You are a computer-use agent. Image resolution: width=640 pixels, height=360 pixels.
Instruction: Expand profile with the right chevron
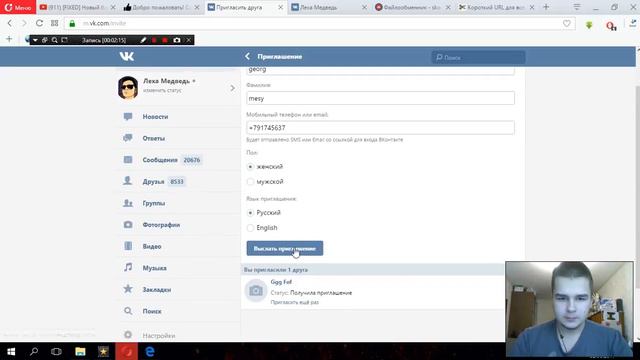pos(232,88)
